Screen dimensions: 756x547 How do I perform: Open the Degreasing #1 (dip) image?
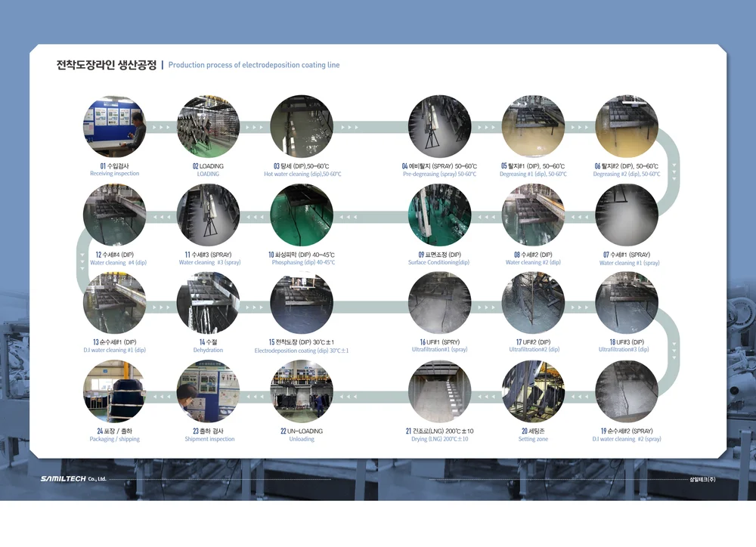534,125
